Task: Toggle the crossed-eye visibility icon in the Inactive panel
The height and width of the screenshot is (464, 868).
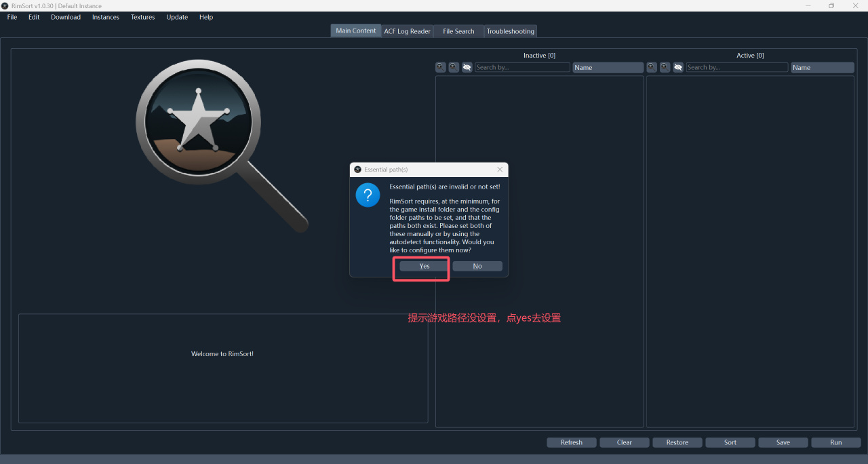Action: click(x=467, y=67)
